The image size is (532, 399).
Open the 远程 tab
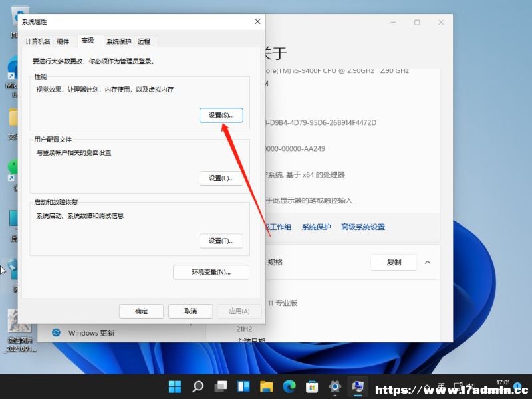tap(144, 41)
